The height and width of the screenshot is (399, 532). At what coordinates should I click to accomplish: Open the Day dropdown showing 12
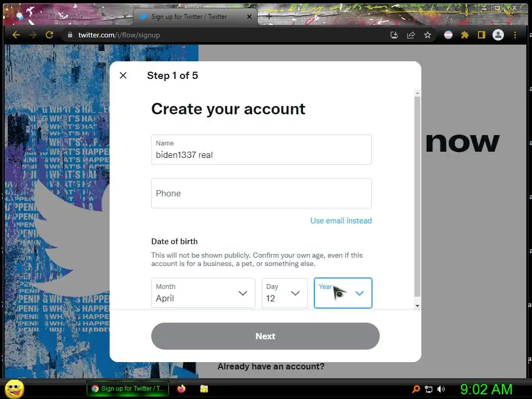click(285, 293)
